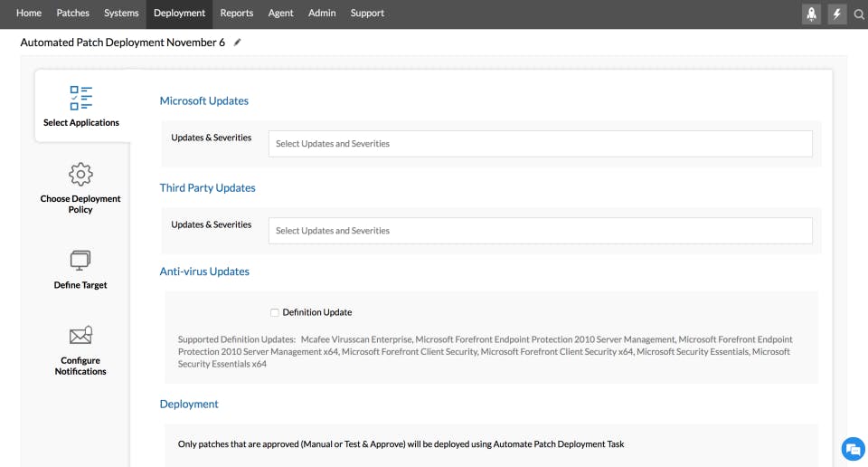Screen dimensions: 868x467
Task: Click the Configure Notifications envelope icon
Action: point(80,335)
